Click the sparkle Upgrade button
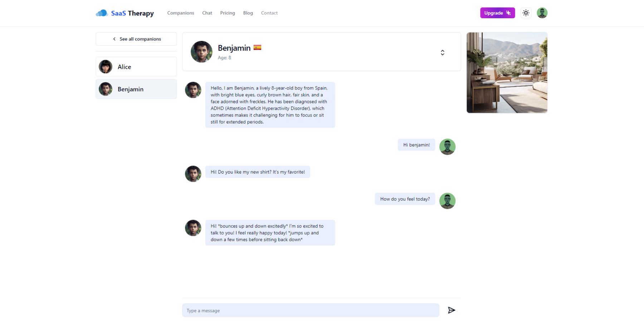The height and width of the screenshot is (322, 644). coord(497,13)
